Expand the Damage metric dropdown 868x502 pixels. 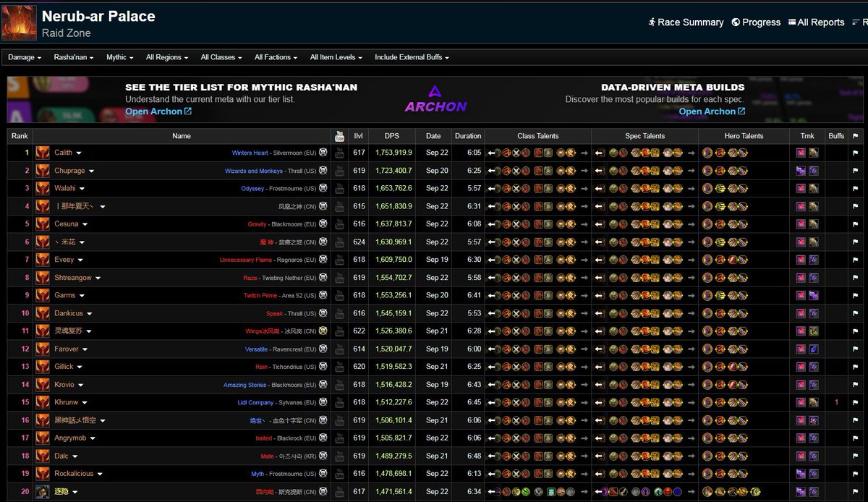coord(25,57)
